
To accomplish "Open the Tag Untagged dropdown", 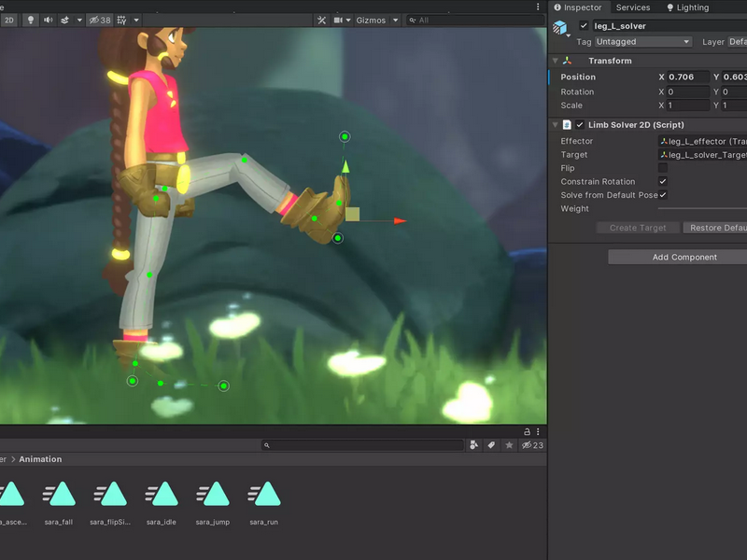I will (x=643, y=42).
